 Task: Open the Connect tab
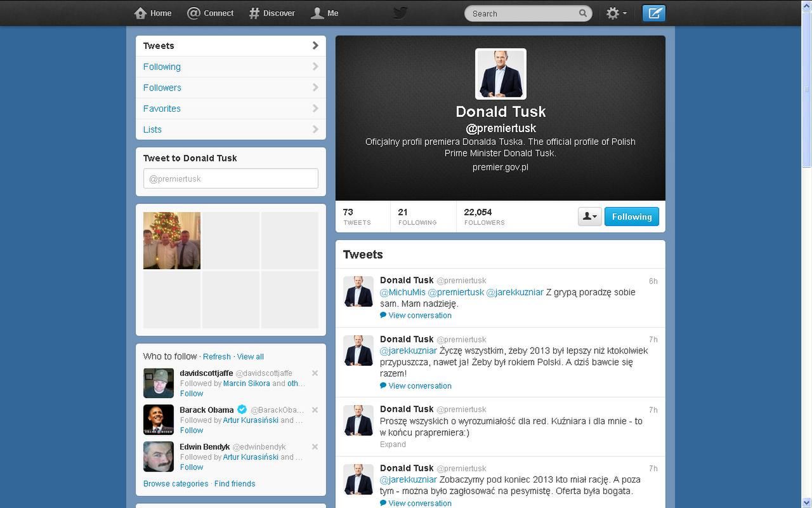tap(211, 13)
